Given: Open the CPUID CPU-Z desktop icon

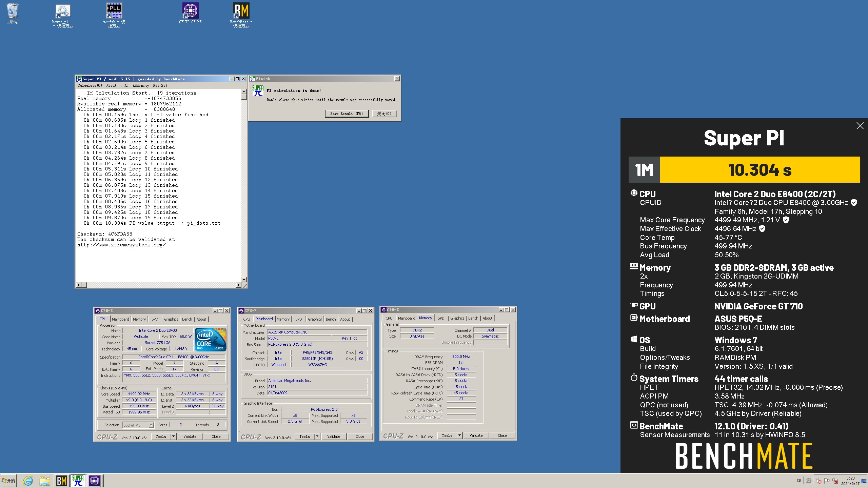Looking at the screenshot, I should point(190,14).
